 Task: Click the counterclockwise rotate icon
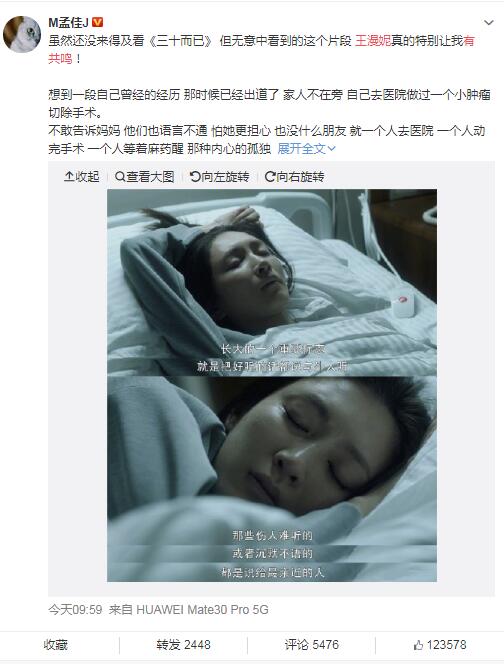click(x=195, y=176)
